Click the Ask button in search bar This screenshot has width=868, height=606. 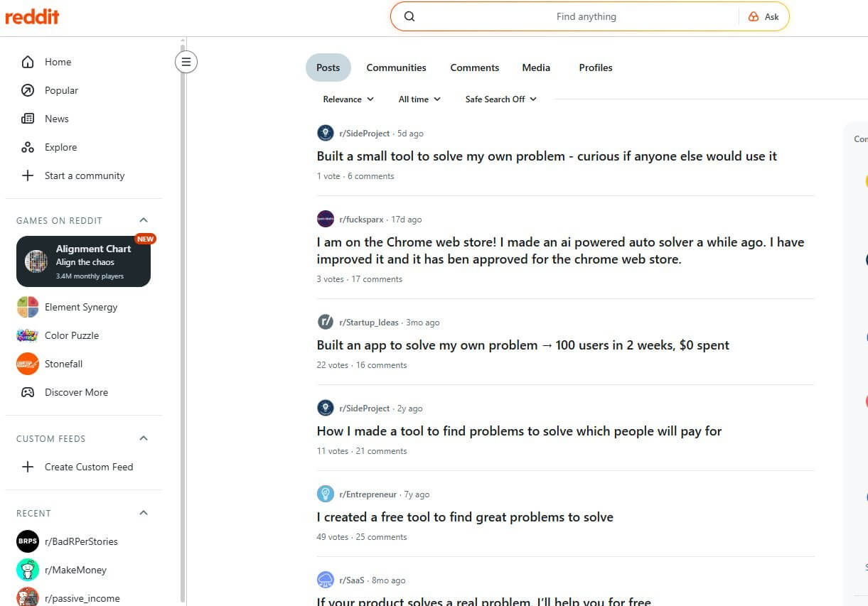coord(763,16)
